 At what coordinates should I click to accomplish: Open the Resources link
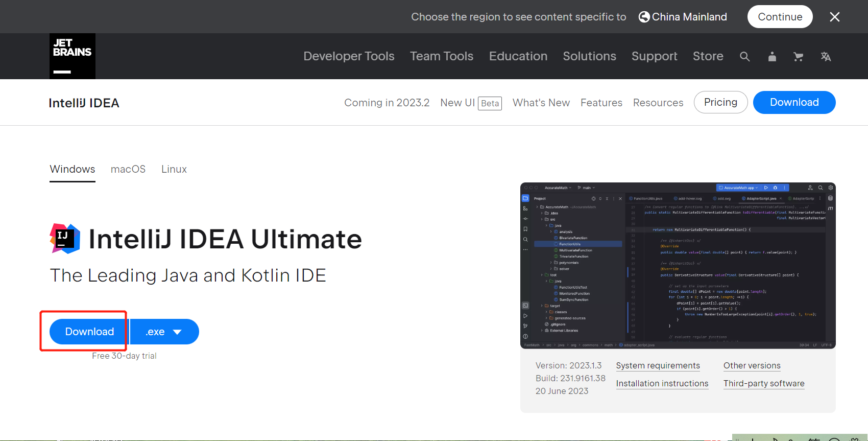pos(658,103)
